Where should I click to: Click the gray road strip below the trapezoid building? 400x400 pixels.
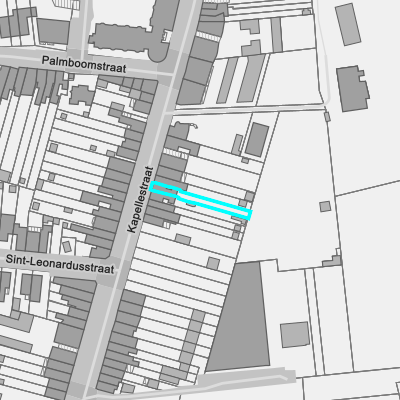[x=247, y=377]
